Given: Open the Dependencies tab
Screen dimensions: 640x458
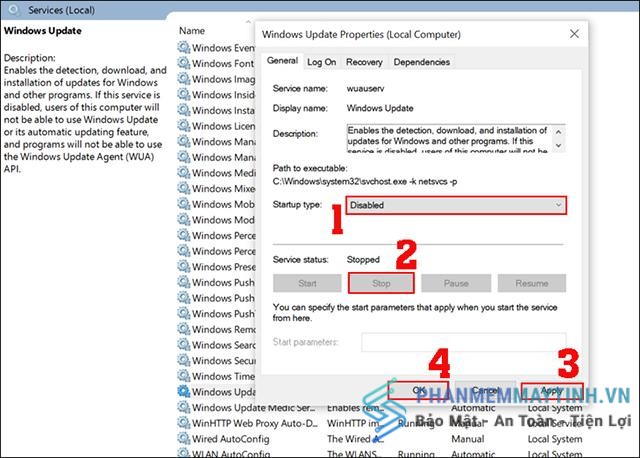Looking at the screenshot, I should 422,62.
